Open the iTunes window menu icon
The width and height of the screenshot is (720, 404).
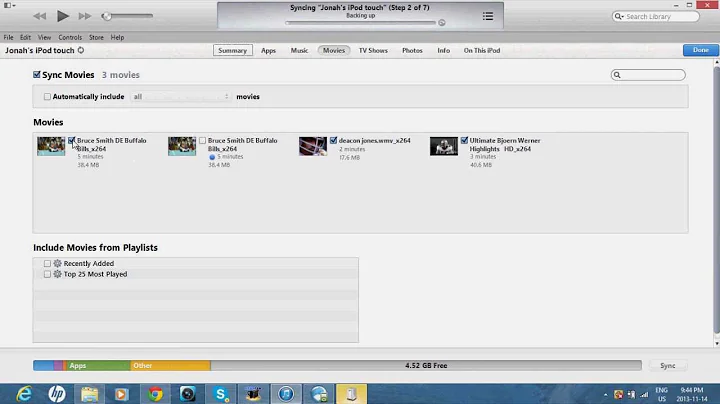point(9,5)
